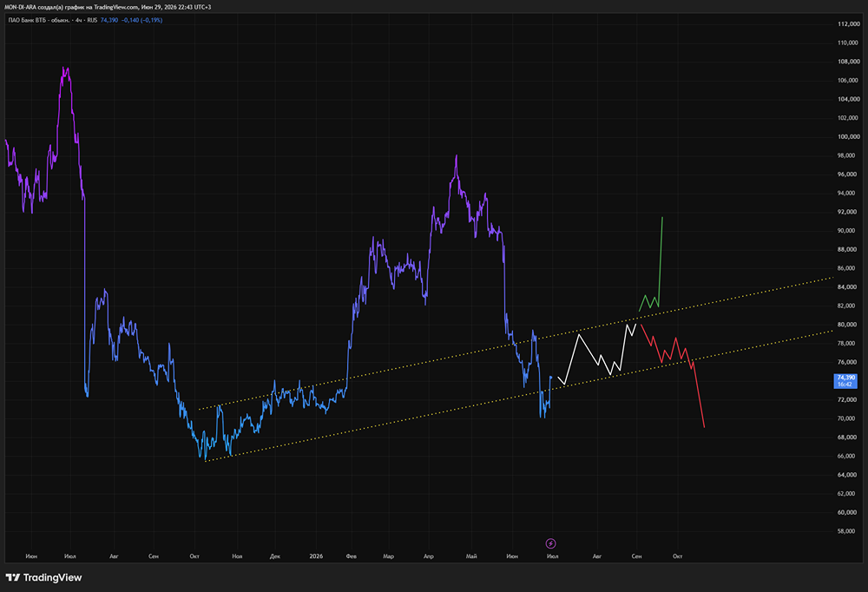
Task: Click the 2026 year label on time axis
Action: [316, 556]
